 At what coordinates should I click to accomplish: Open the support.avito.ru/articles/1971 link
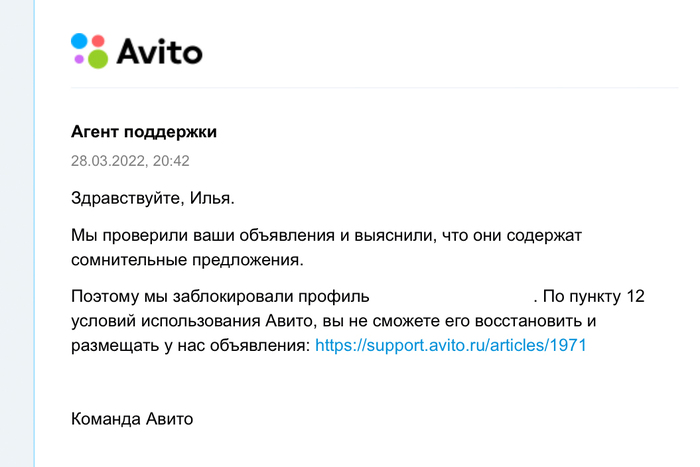point(450,345)
